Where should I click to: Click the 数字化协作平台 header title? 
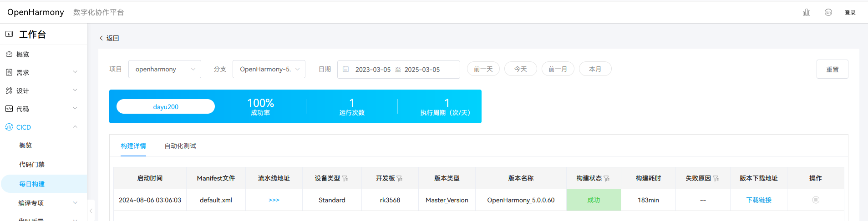(98, 12)
